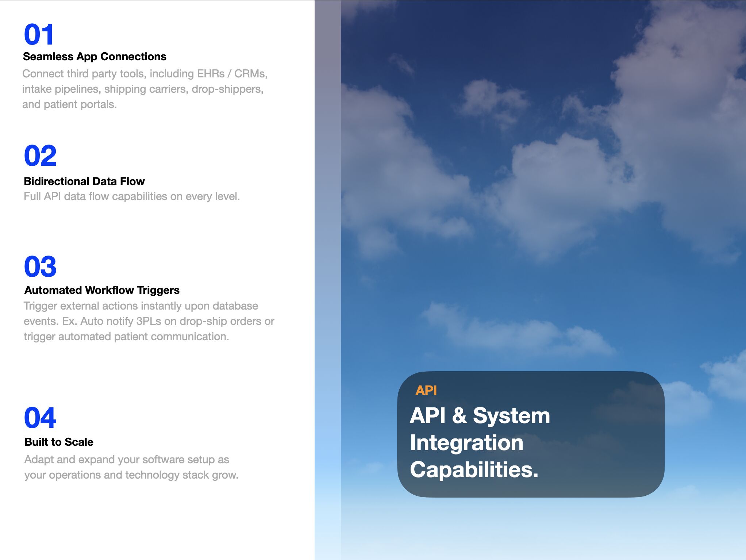The image size is (746, 560).
Task: Click the paragraph about notifying 3PLs
Action: pyautogui.click(x=149, y=321)
